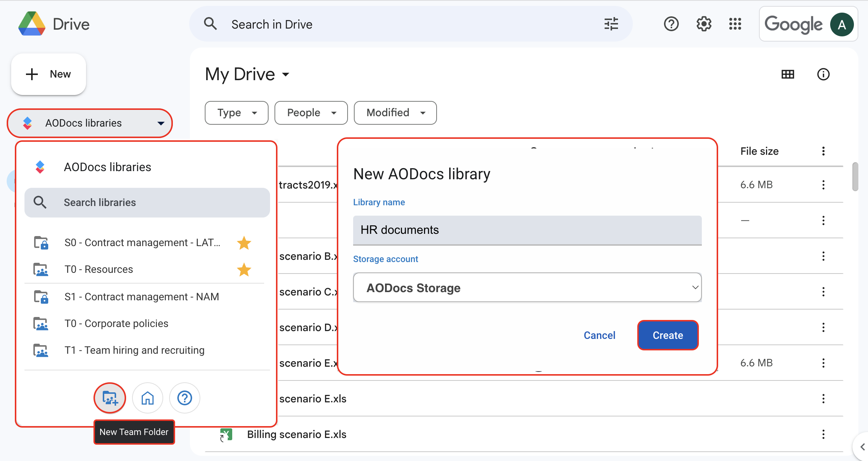Open Drive settings gear
The width and height of the screenshot is (868, 461).
tap(704, 24)
